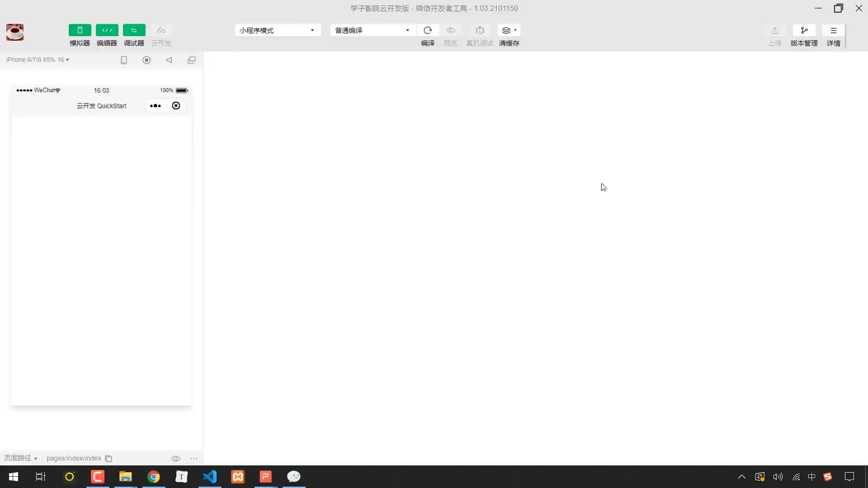Switch the Chinese input method indicator

812,477
